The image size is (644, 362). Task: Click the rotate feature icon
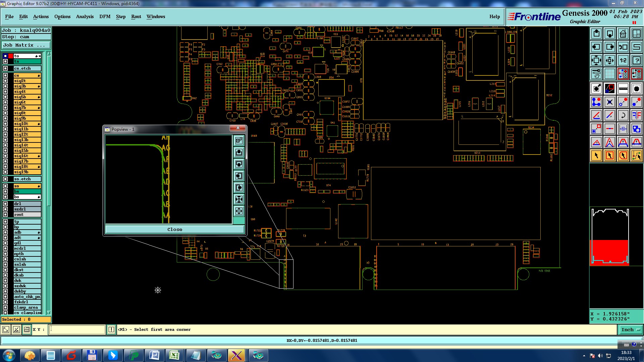(x=623, y=115)
